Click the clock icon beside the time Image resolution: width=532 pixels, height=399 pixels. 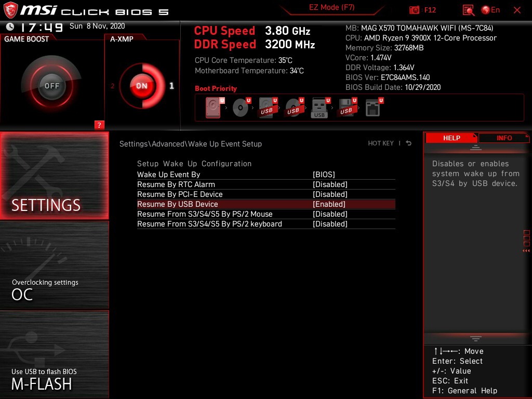(10, 26)
